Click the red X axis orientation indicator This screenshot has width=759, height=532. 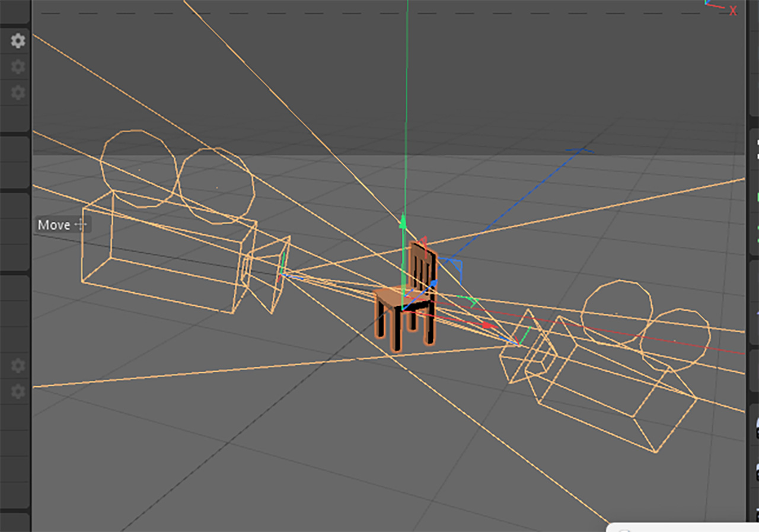(733, 10)
